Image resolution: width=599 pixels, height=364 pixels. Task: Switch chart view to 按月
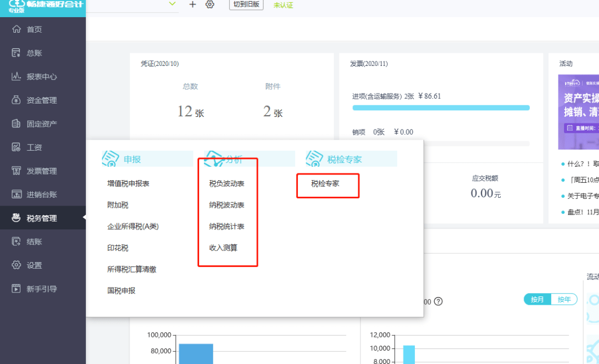tap(537, 300)
